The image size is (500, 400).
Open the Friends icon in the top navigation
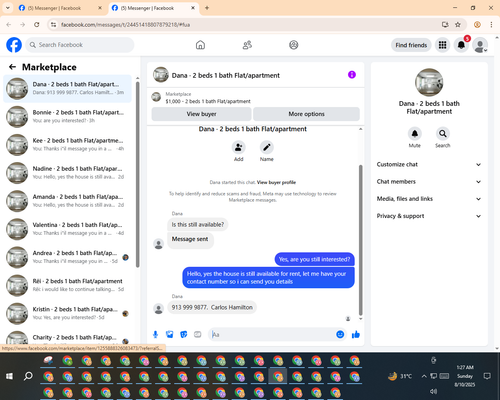coord(247,45)
